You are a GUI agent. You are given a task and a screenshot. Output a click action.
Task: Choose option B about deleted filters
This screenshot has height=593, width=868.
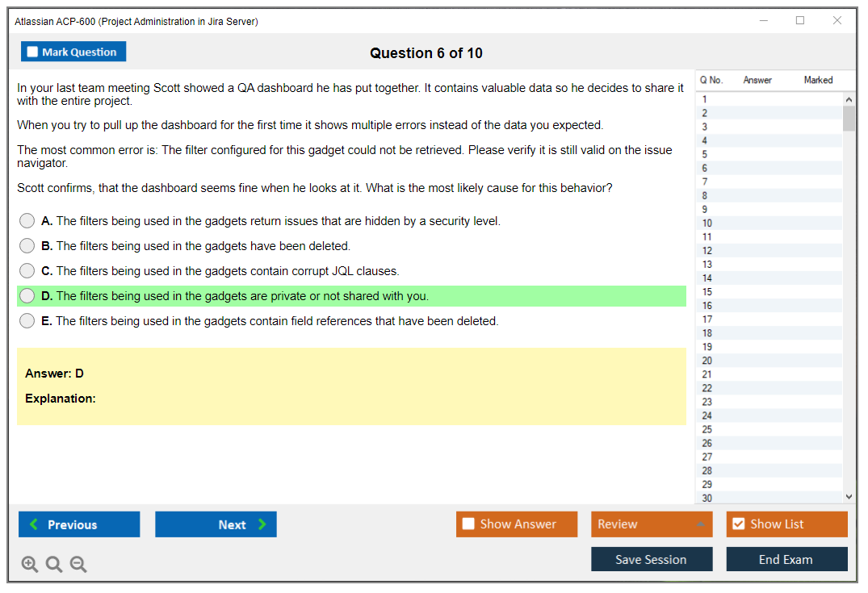click(27, 246)
